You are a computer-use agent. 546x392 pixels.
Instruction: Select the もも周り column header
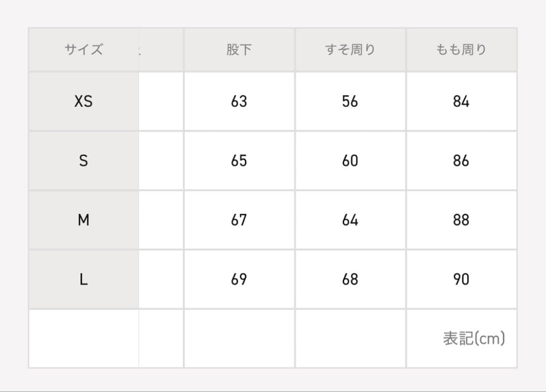(x=461, y=50)
